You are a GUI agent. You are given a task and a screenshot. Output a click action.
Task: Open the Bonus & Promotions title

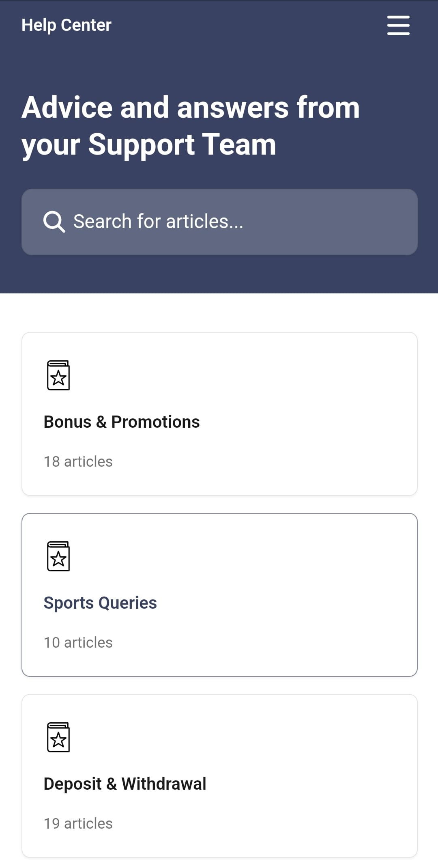tap(122, 422)
